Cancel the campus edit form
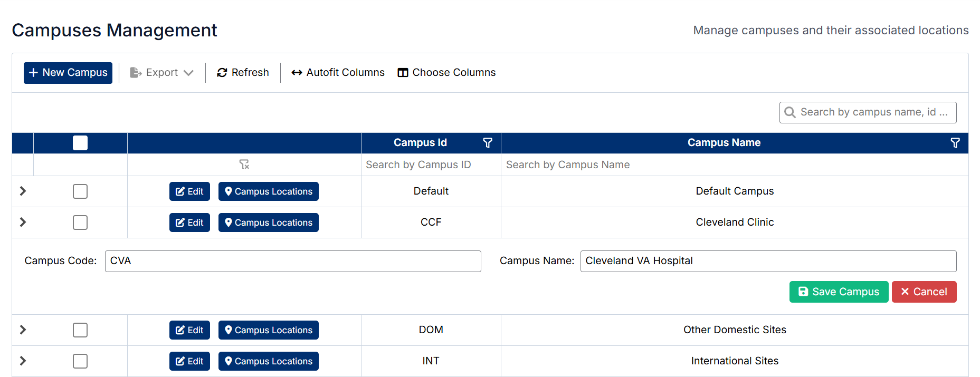Viewport: 980px width, 377px height. (924, 292)
